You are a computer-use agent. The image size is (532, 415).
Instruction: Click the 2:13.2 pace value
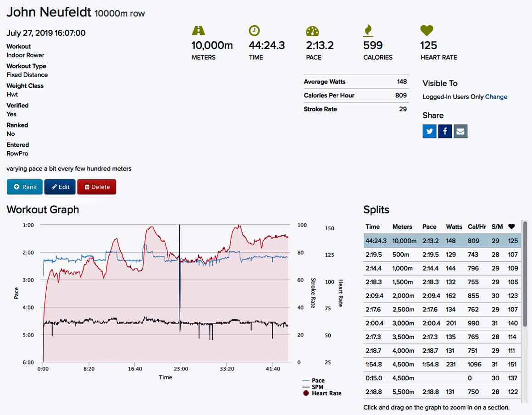(320, 45)
